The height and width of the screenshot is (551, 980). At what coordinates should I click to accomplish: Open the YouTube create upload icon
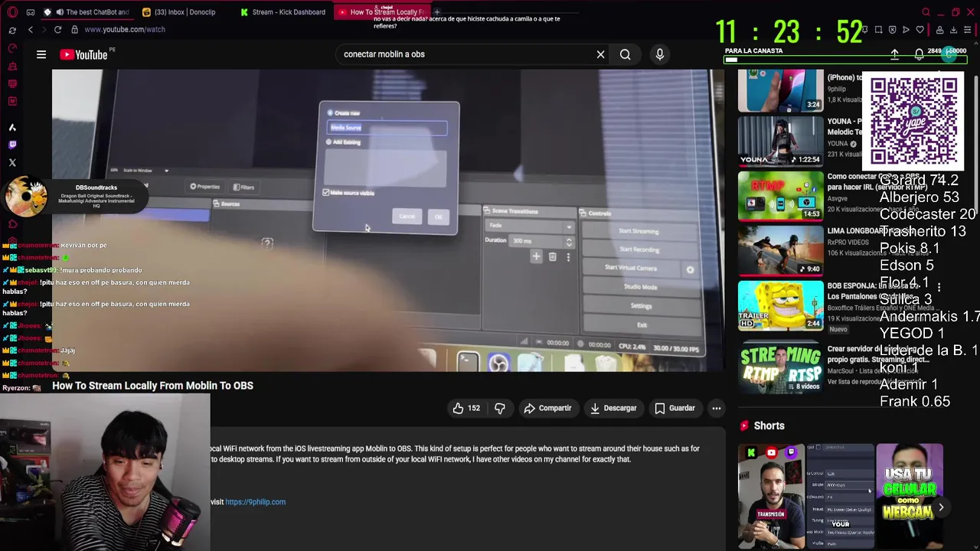click(894, 54)
